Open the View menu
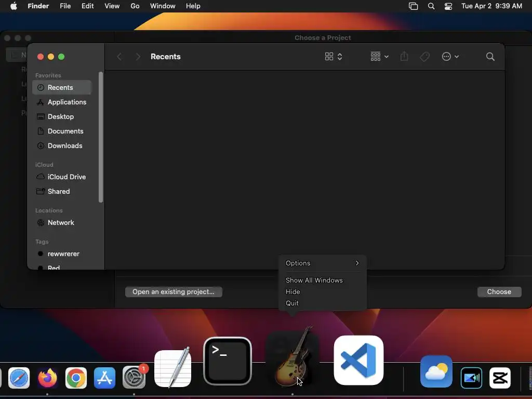Screen dimensions: 532x399 coord(112,6)
